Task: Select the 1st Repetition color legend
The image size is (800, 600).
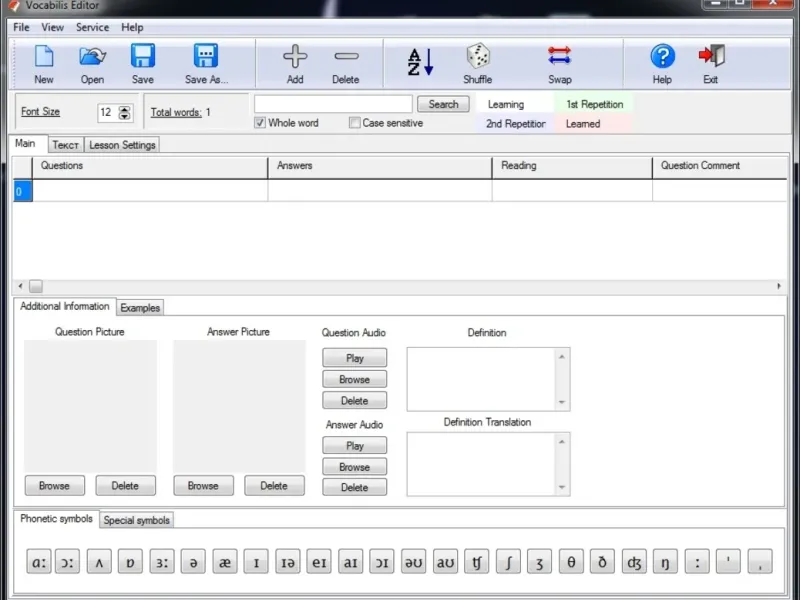Action: point(594,105)
